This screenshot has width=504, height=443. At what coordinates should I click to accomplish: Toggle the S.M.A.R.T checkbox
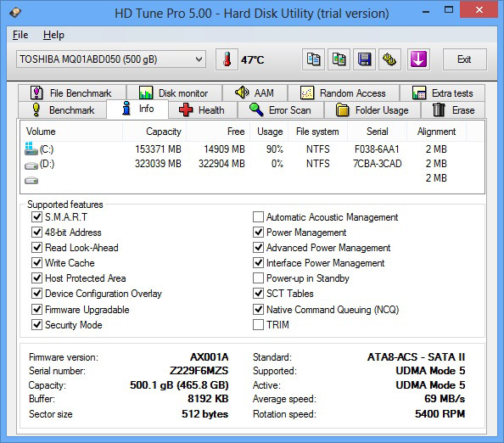pos(37,217)
